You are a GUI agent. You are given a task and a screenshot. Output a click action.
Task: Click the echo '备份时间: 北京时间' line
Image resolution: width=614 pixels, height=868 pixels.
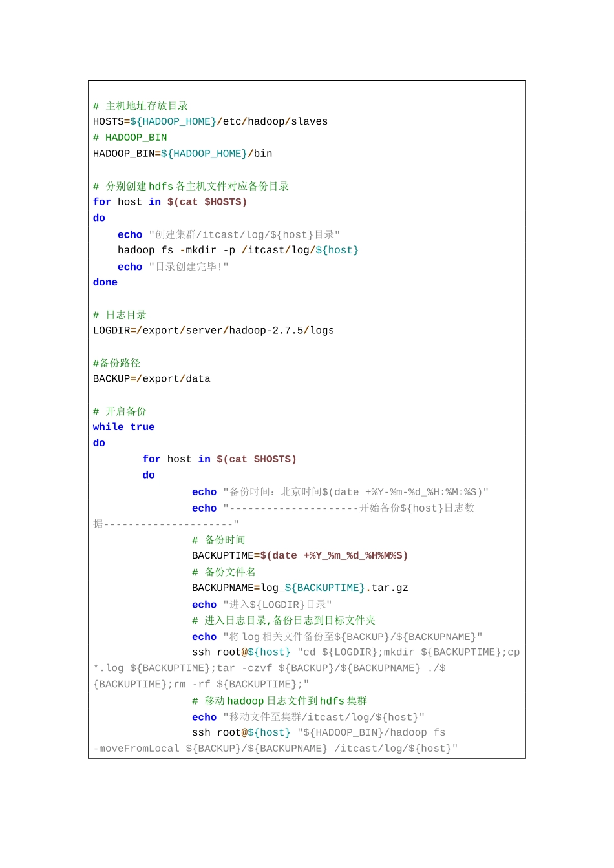(x=340, y=492)
